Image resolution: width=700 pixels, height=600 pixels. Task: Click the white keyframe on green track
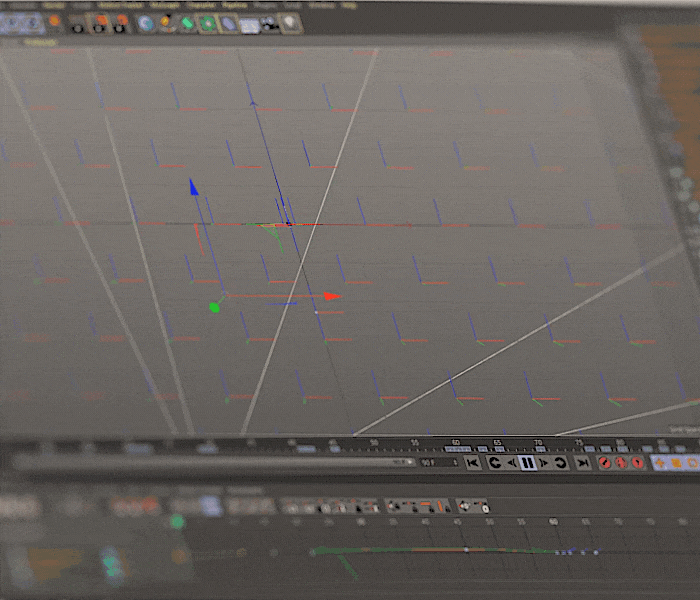(466, 550)
